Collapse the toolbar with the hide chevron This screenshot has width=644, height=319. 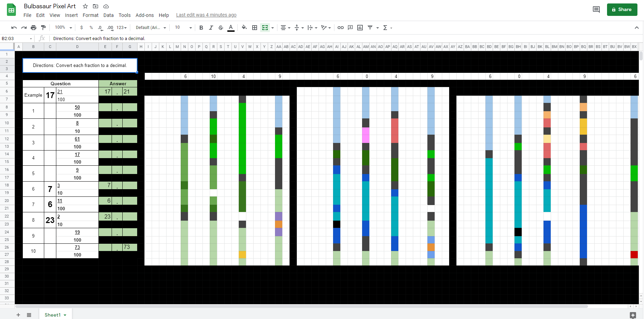pos(637,28)
